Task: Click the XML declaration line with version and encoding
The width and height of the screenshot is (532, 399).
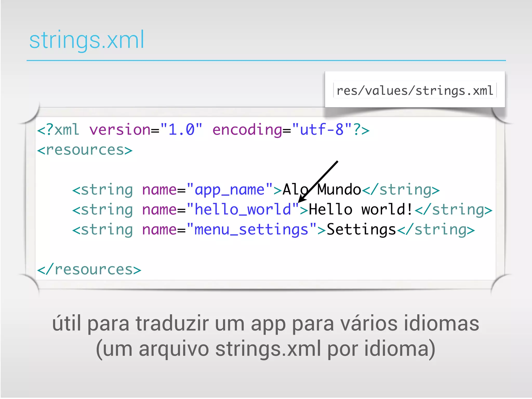Action: (x=203, y=130)
